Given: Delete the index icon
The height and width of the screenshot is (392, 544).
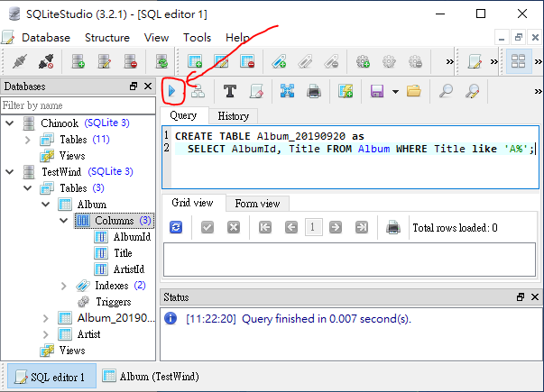Looking at the screenshot, I should [x=331, y=62].
